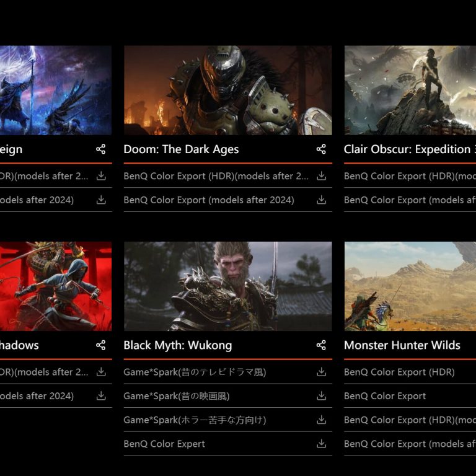Download Game*Spark ホラー苦手な方向け profile
The width and height of the screenshot is (476, 476).
tap(321, 420)
